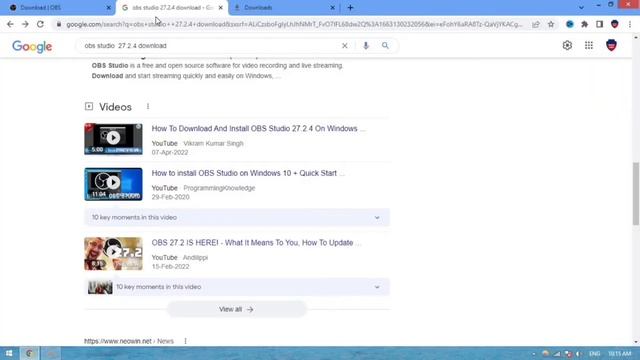
Task: Click the Vikram Kumar Singh channel text
Action: (213, 144)
